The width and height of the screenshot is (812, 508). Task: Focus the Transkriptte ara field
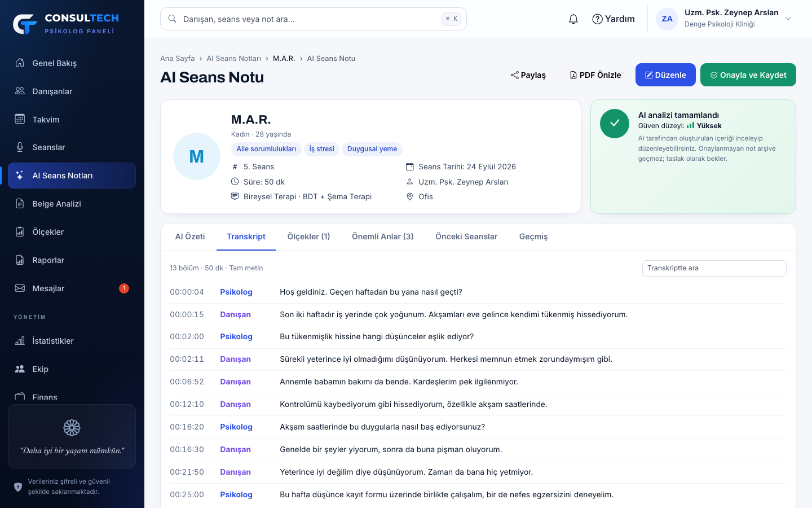coord(714,268)
